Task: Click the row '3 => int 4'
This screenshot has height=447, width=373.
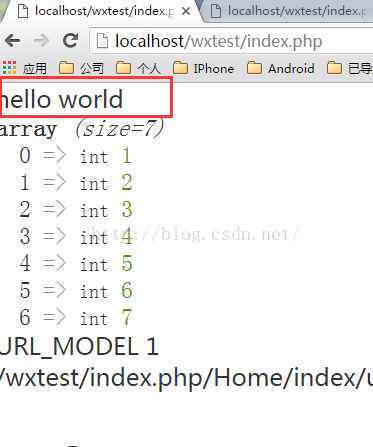Action: click(76, 237)
